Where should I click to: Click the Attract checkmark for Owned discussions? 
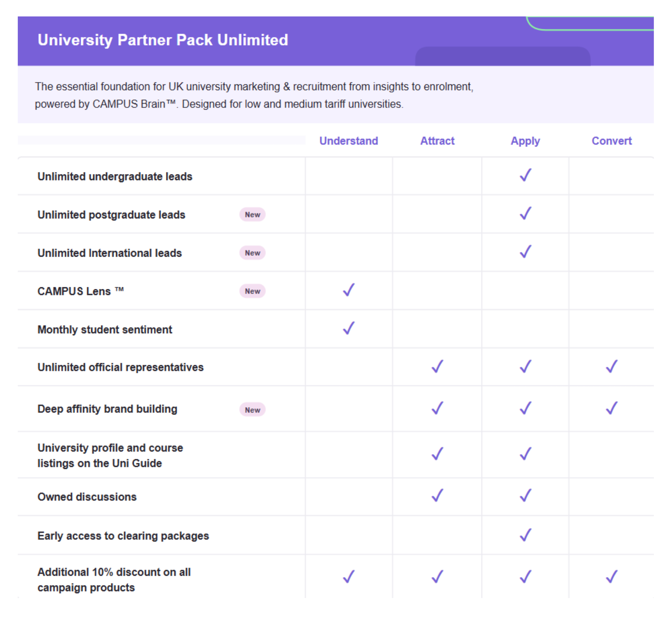[x=437, y=495]
